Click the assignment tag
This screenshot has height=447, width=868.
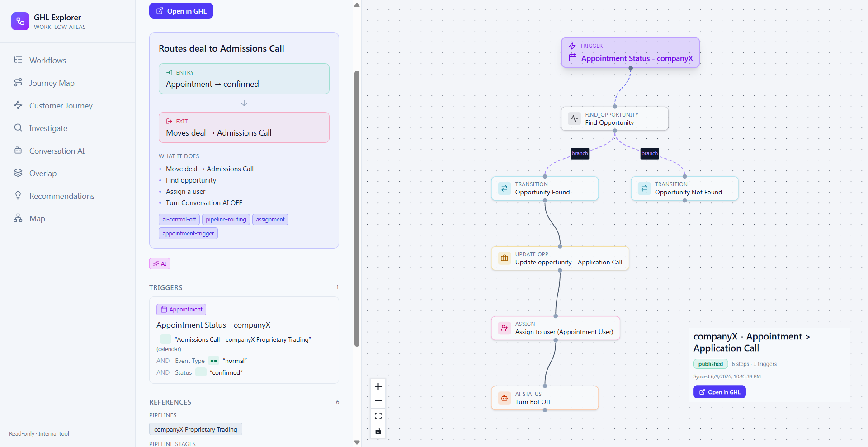coord(270,219)
